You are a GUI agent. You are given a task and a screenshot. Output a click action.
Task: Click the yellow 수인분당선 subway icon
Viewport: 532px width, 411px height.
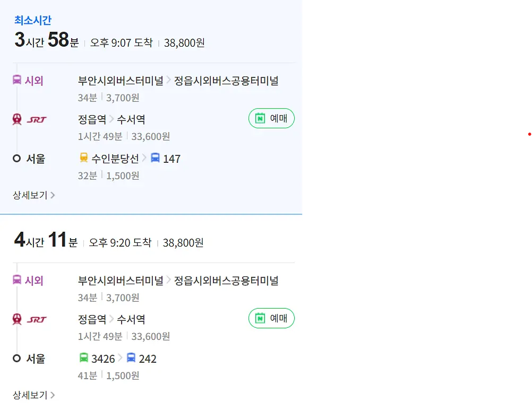click(83, 158)
